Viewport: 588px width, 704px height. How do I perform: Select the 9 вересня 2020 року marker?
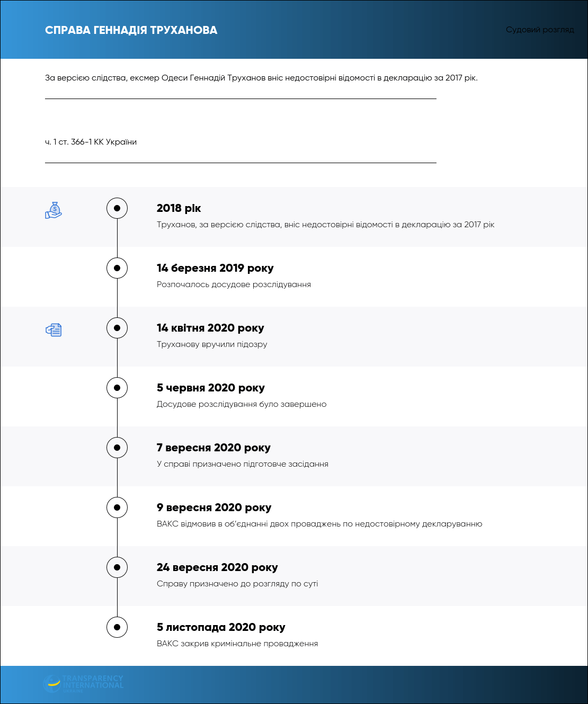[117, 507]
